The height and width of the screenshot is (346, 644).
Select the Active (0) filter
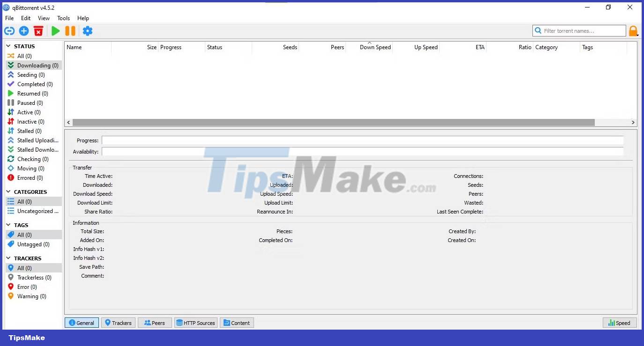(x=33, y=112)
